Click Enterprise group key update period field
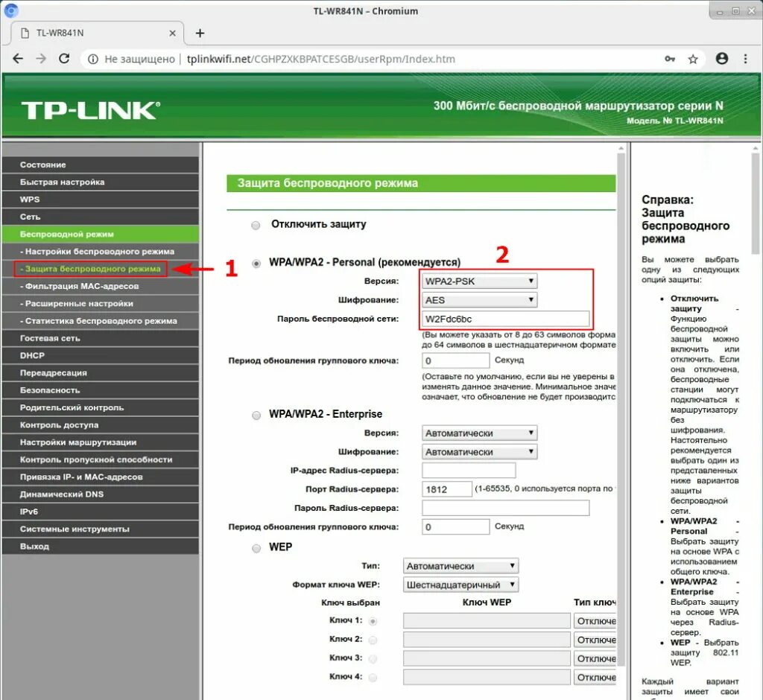The width and height of the screenshot is (763, 700). point(455,526)
